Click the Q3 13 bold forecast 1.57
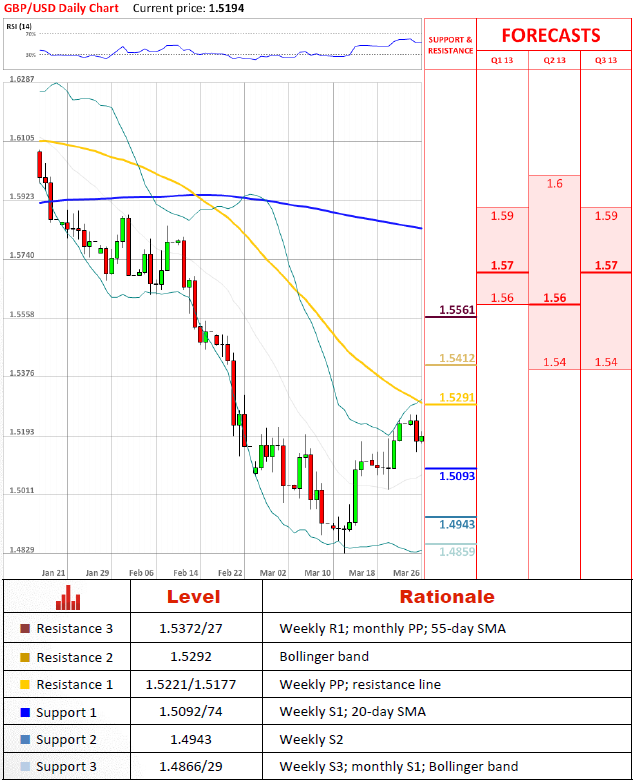 pos(606,266)
